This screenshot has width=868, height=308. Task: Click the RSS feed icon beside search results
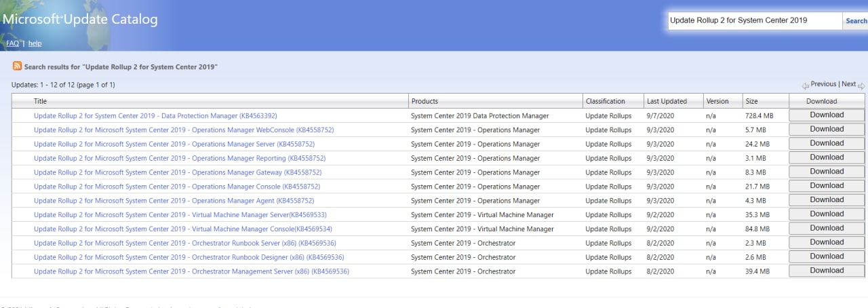coord(17,66)
